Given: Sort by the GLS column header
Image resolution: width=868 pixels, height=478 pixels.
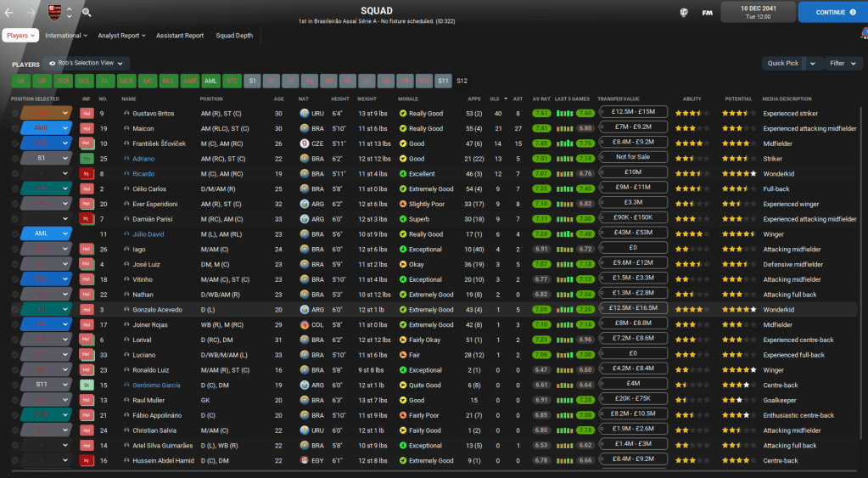Looking at the screenshot, I should coord(495,98).
